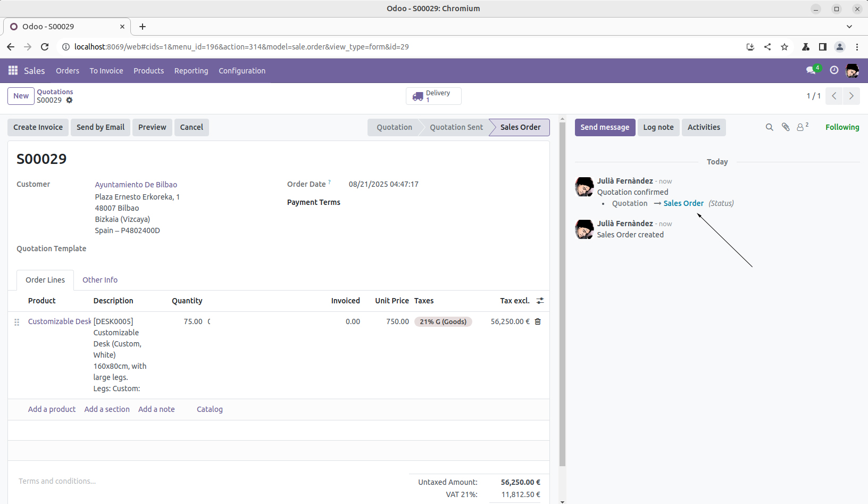Image resolution: width=868 pixels, height=504 pixels.
Task: Open the Delivery truck smart button
Action: (433, 96)
